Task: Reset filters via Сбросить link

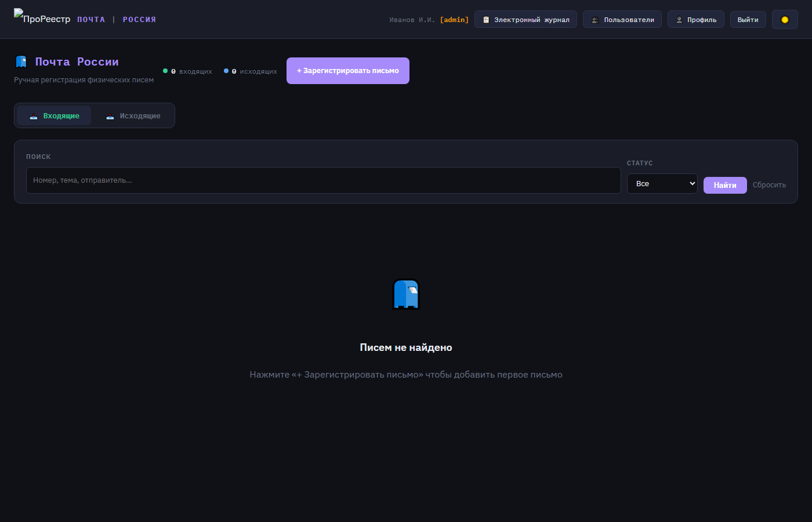Action: point(769,185)
